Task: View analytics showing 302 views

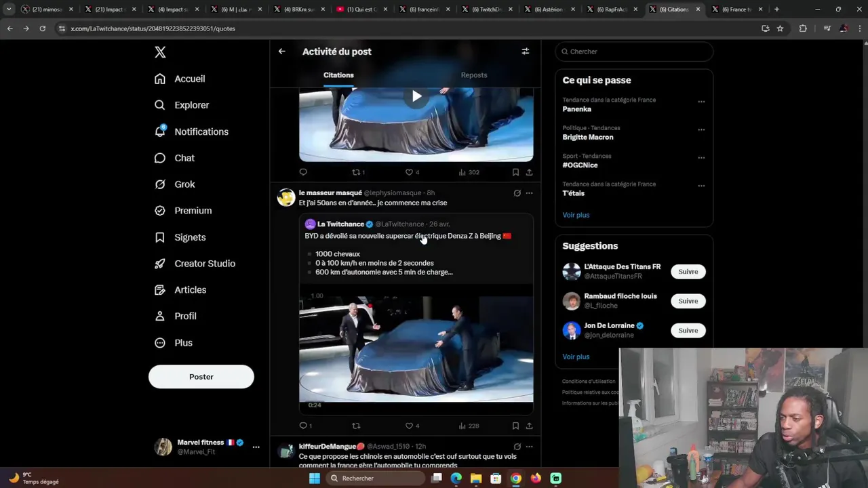Action: [x=469, y=172]
